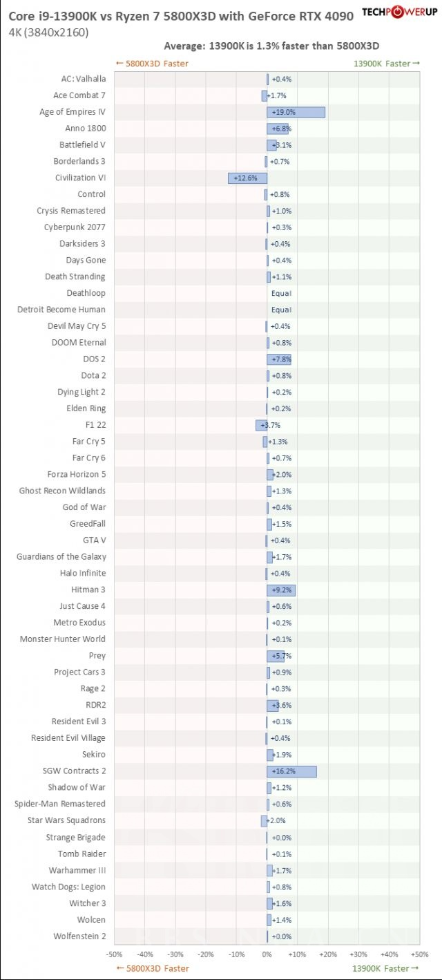The width and height of the screenshot is (442, 980).
Task: Click the Cyberpunk 2077 game label
Action: 75,227
